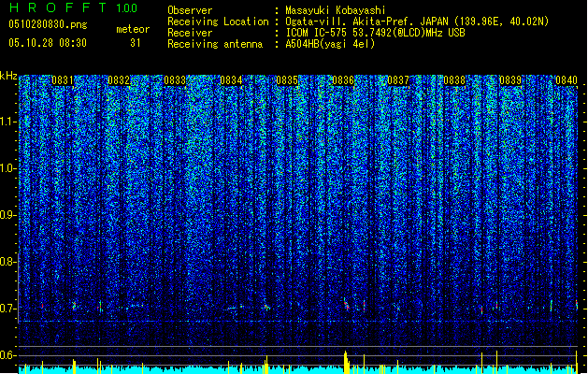Click the Receiver field label
588x374 pixels.
(190, 33)
